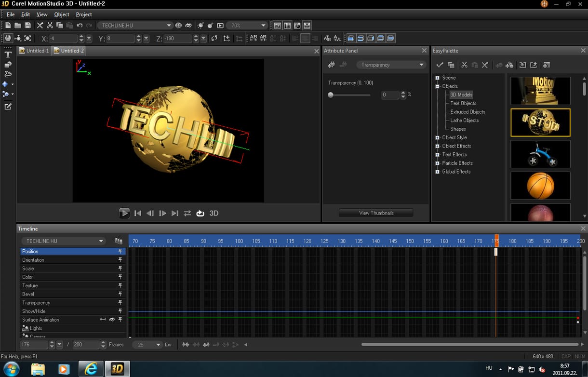
Task: Open the Object menu
Action: click(x=62, y=14)
